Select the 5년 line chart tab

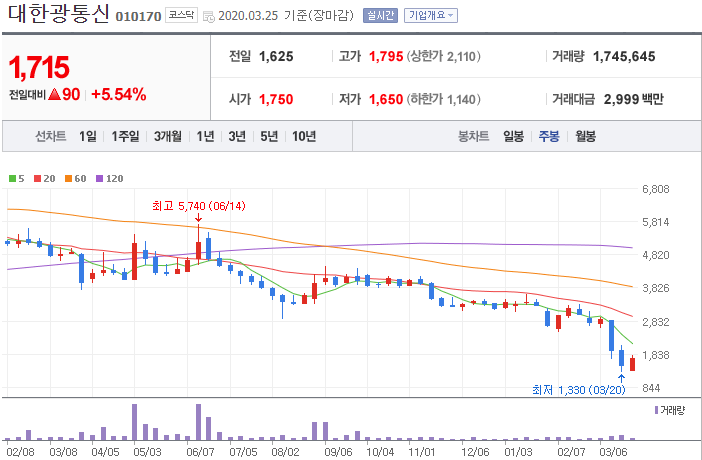(269, 136)
